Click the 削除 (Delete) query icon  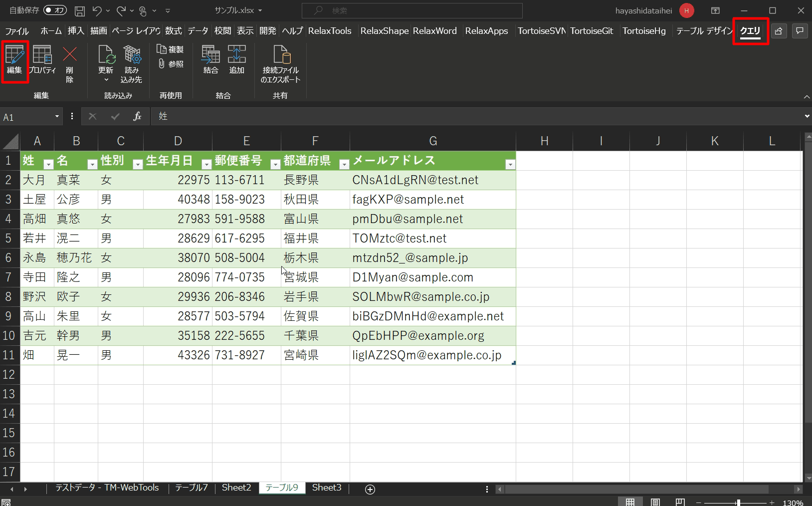click(x=70, y=63)
